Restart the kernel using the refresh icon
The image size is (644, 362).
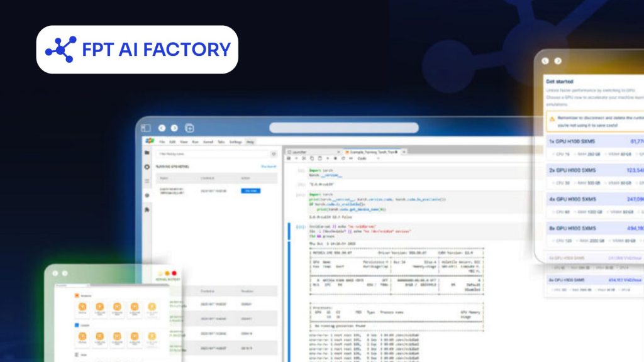click(343, 158)
